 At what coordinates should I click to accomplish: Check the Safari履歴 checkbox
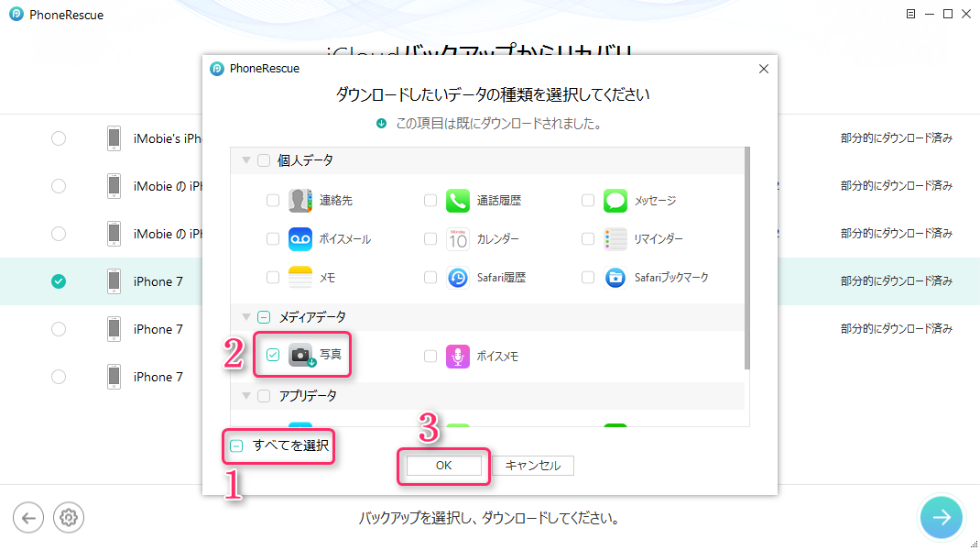[430, 277]
